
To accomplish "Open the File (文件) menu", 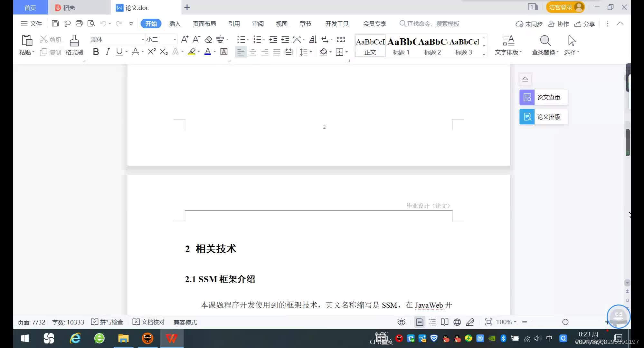I will [x=31, y=24].
